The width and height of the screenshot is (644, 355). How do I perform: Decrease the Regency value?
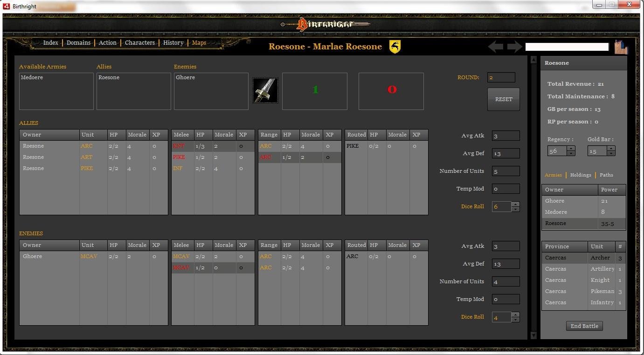click(x=571, y=153)
